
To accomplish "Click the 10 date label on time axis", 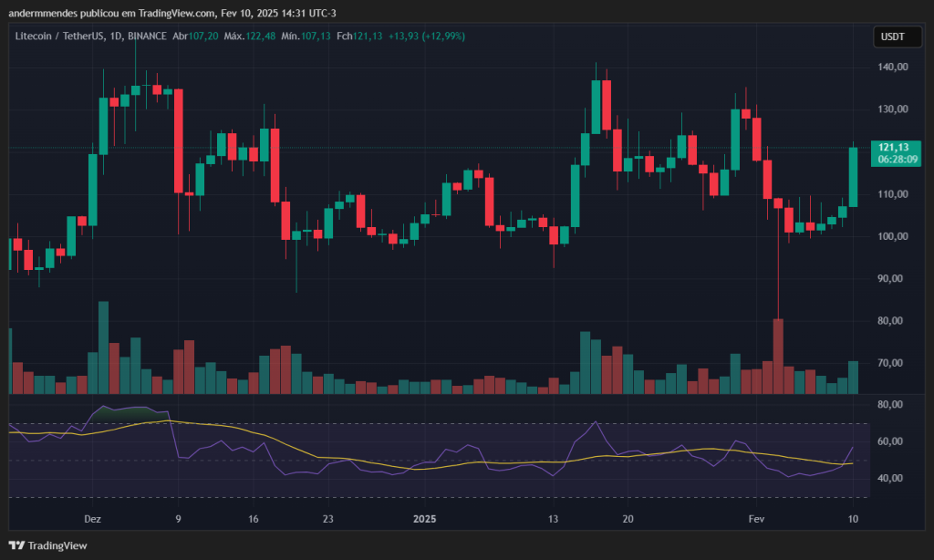I will [x=853, y=519].
